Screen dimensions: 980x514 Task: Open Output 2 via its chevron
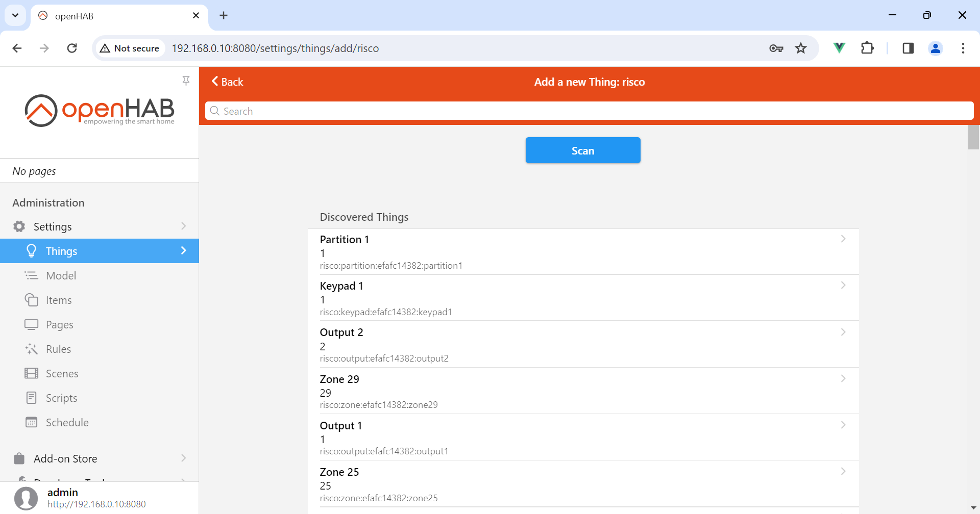pyautogui.click(x=843, y=332)
